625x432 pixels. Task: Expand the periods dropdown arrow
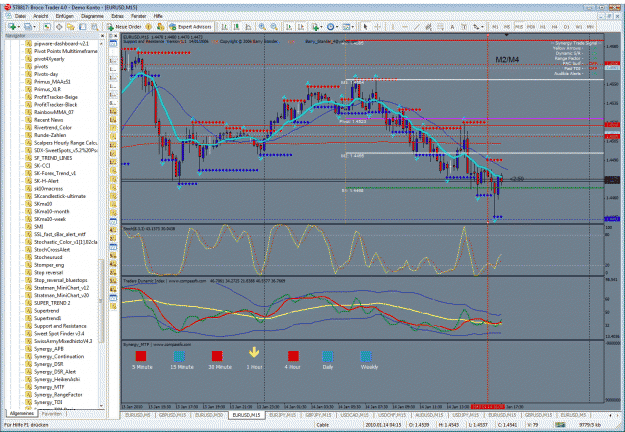[337, 27]
